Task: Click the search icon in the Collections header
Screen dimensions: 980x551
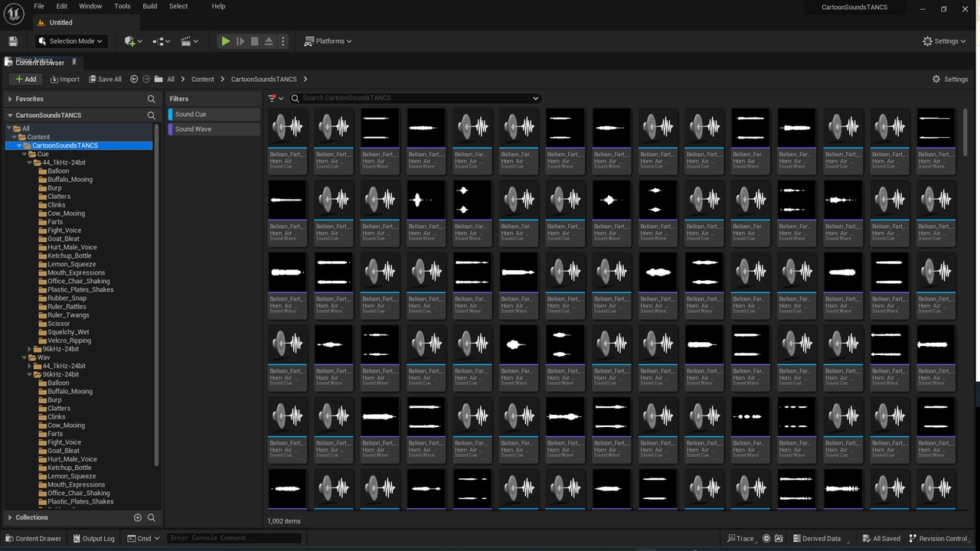Action: tap(151, 517)
